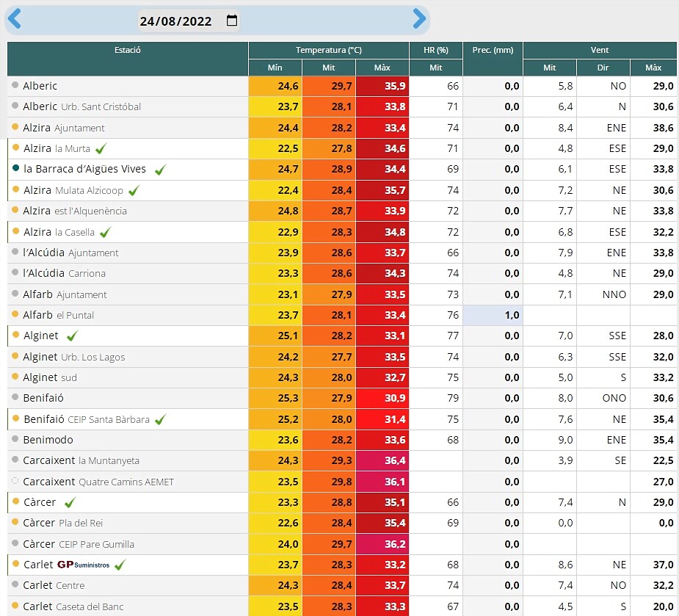This screenshot has width=679, height=616.
Task: Open the Alzira Ajuntament station
Action: pyautogui.click(x=64, y=128)
